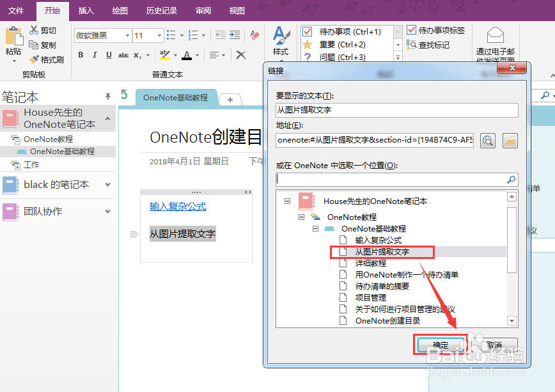Screen dimensions: 555x392
Task: Expand the tags gallery more arrow
Action: [x=398, y=57]
